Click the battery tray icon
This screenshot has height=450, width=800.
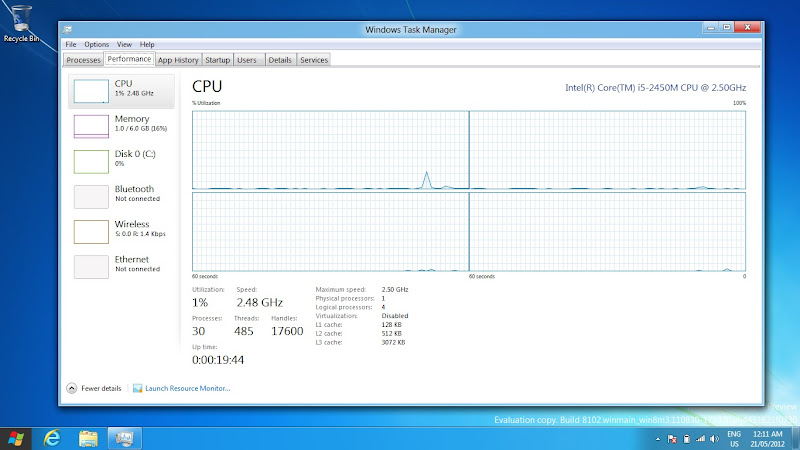pyautogui.click(x=687, y=439)
